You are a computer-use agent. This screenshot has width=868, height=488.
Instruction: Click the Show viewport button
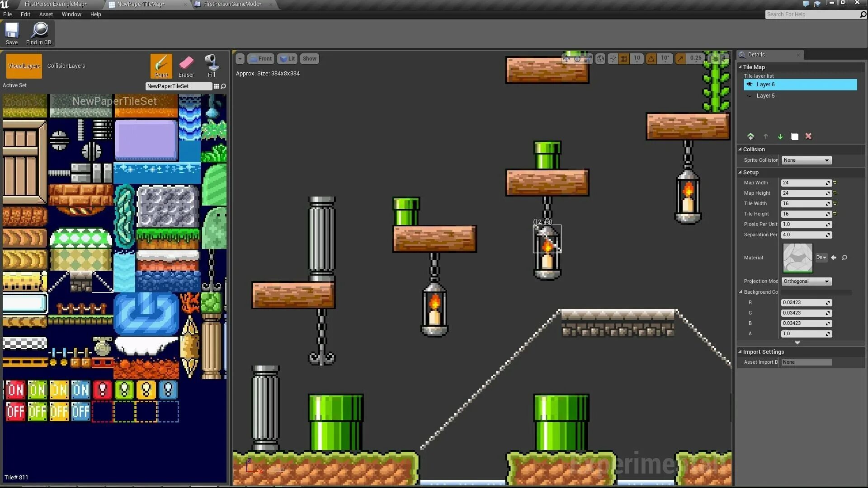coord(309,59)
